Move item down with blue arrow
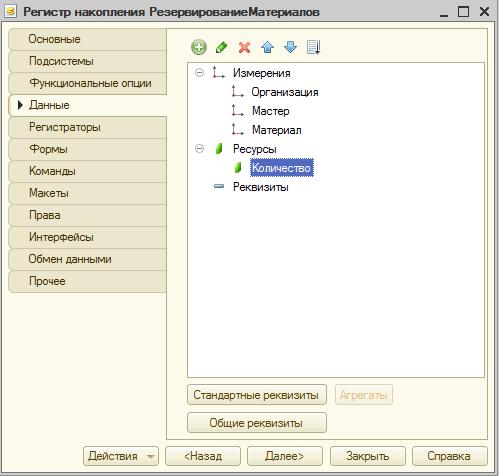This screenshot has height=476, width=499. click(290, 47)
